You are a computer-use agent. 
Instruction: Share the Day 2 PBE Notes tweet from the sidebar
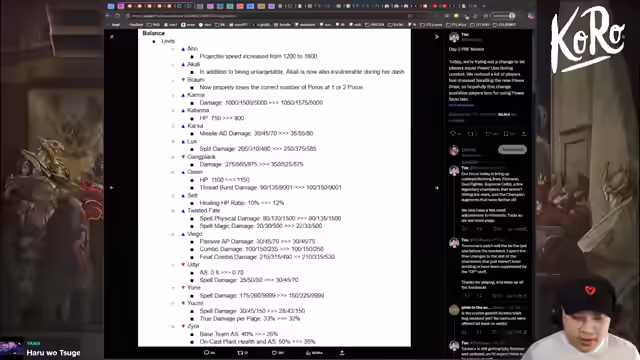524,134
